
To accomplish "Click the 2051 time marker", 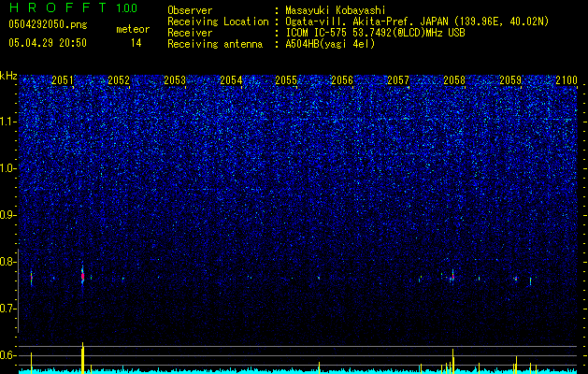I will 63,80.
